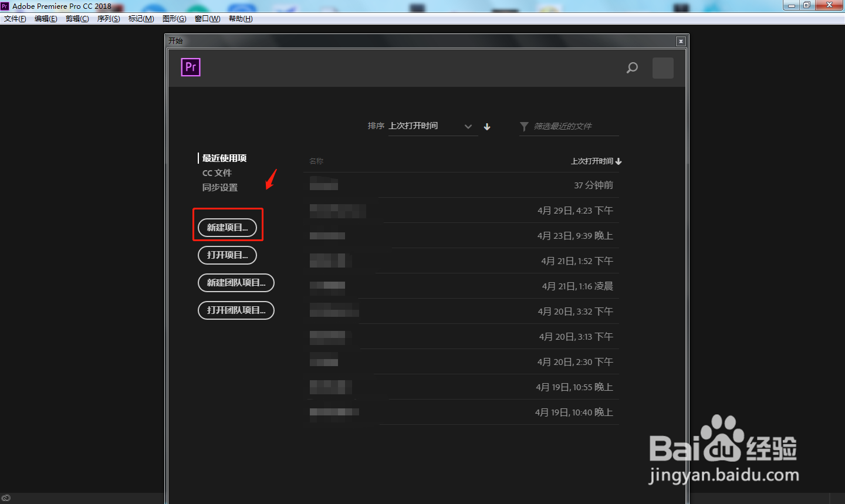Image resolution: width=845 pixels, height=504 pixels.
Task: Open project dated 4月 21日, 1:52 下午
Action: pos(462,261)
